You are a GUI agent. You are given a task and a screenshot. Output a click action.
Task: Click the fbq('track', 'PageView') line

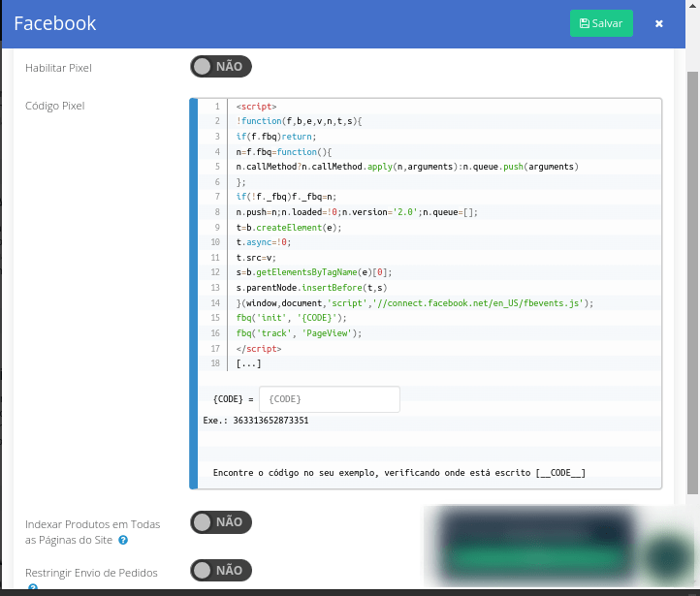(x=299, y=332)
